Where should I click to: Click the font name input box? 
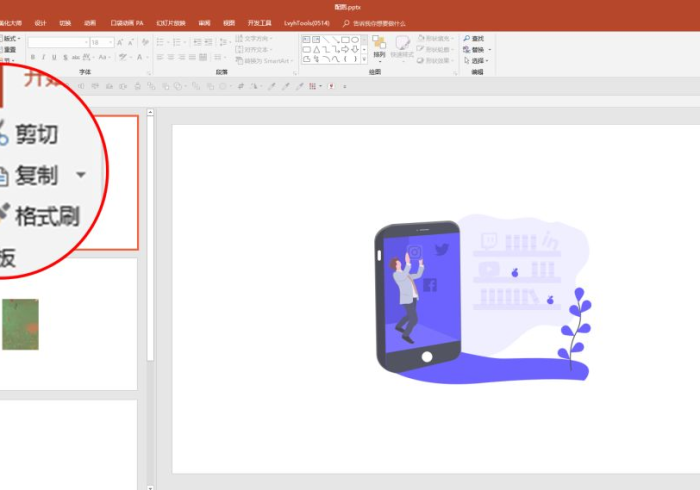[57, 43]
